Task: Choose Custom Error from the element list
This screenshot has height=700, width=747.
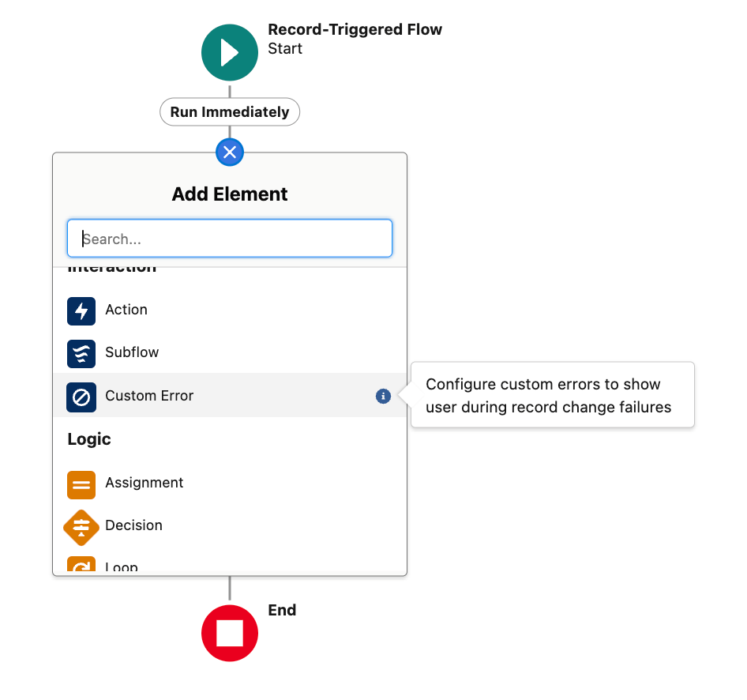Action: pyautogui.click(x=148, y=397)
